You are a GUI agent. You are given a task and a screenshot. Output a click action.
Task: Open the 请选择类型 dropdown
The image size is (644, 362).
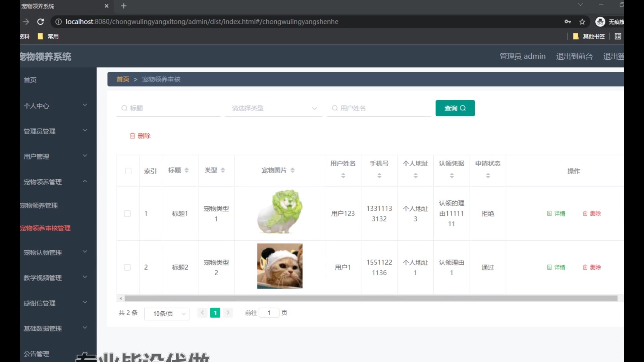[x=274, y=108]
